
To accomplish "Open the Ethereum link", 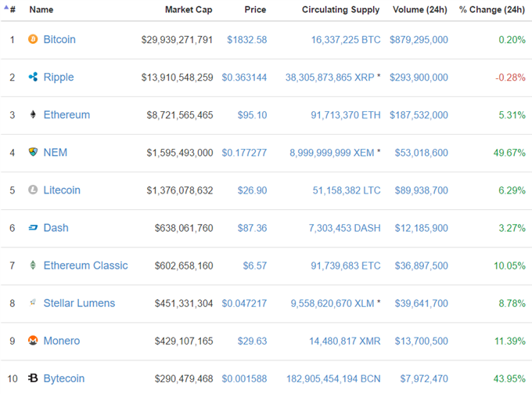I will pos(66,115).
